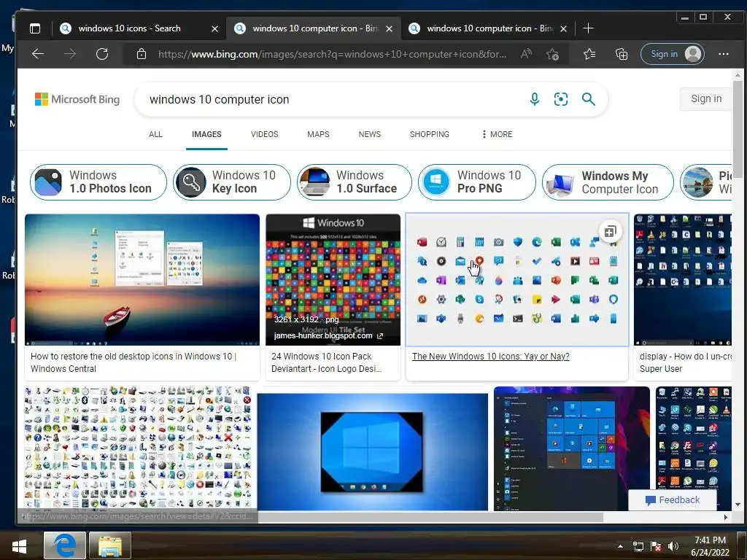Viewport: 747px width, 560px height.
Task: Open the Windows Start button
Action: click(19, 545)
